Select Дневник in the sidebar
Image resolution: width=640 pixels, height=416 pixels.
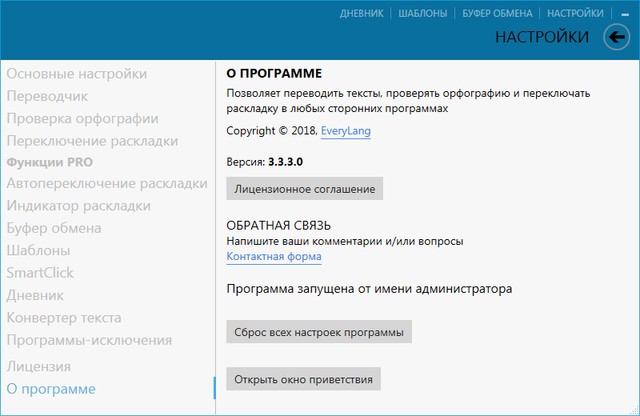click(x=35, y=296)
